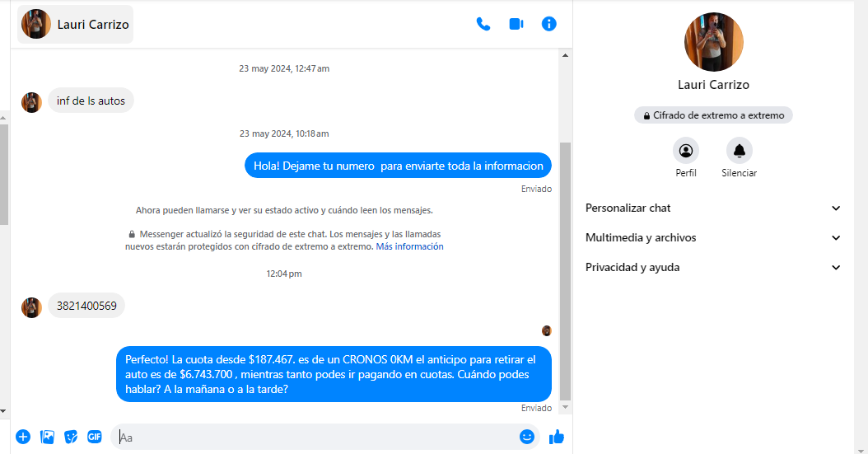868x454 pixels.
Task: Expand Personalizar chat section
Action: tap(713, 208)
